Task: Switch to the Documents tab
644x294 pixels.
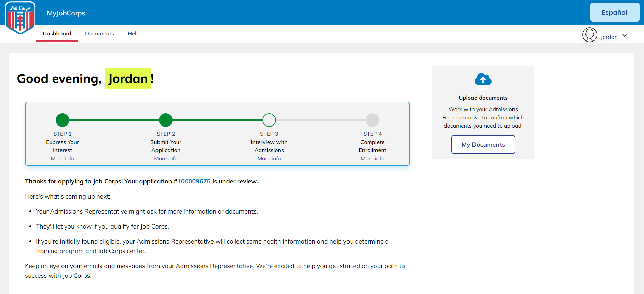Action: click(99, 34)
